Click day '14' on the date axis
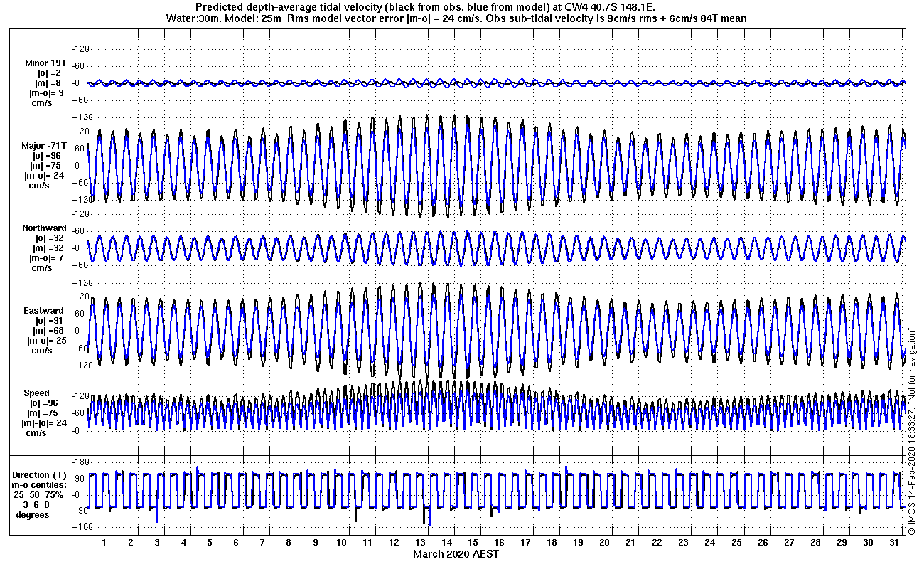 click(x=447, y=543)
